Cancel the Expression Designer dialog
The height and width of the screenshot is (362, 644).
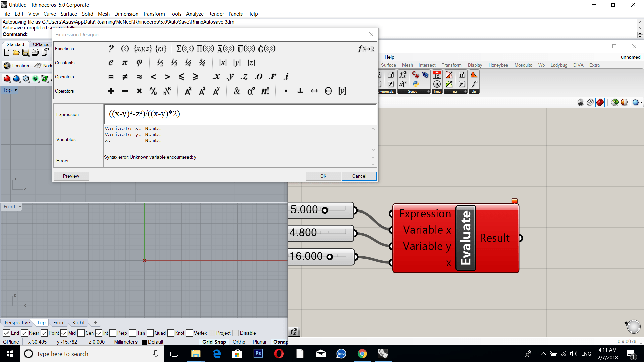[x=359, y=176]
